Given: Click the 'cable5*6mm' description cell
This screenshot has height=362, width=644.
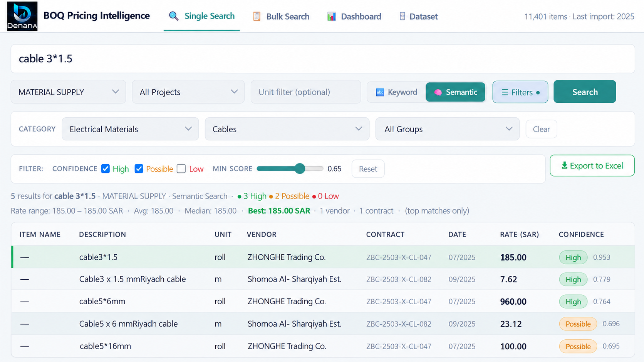Looking at the screenshot, I should coord(102,301).
